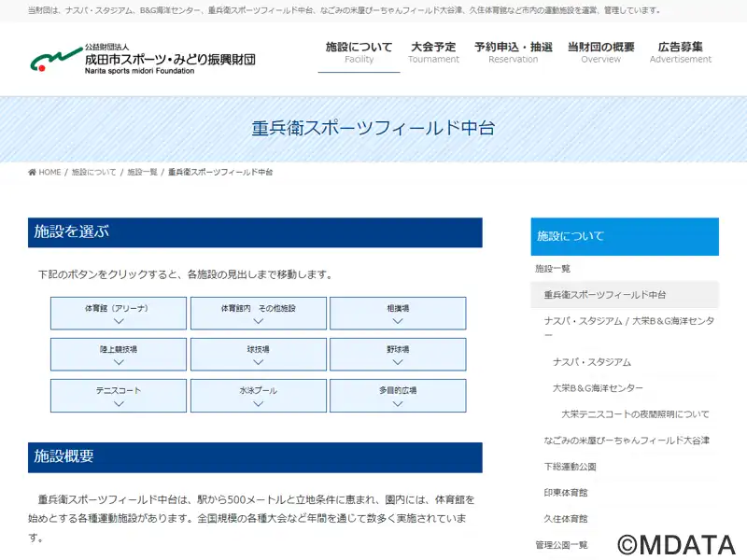This screenshot has height=560, width=747.
Task: Open the 大会予定 Tournament menu
Action: point(433,52)
